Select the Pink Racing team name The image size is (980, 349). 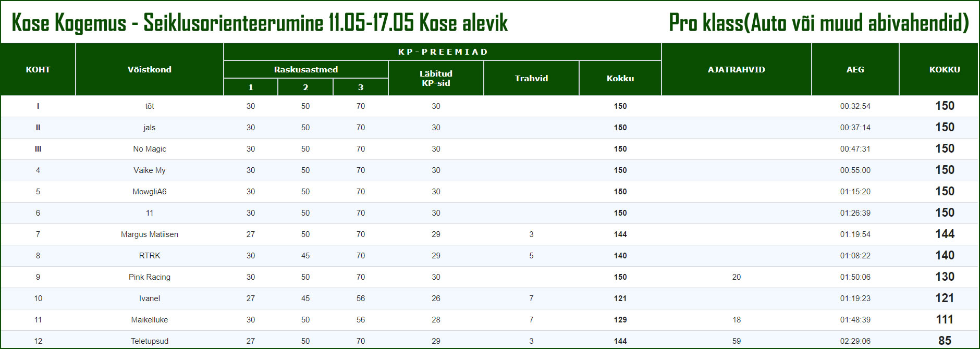pyautogui.click(x=150, y=277)
